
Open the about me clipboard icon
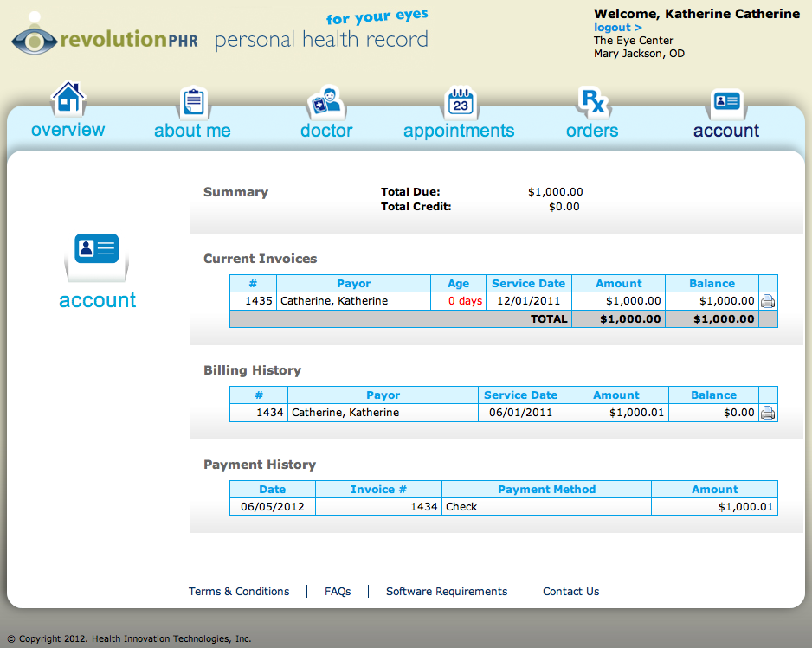194,102
